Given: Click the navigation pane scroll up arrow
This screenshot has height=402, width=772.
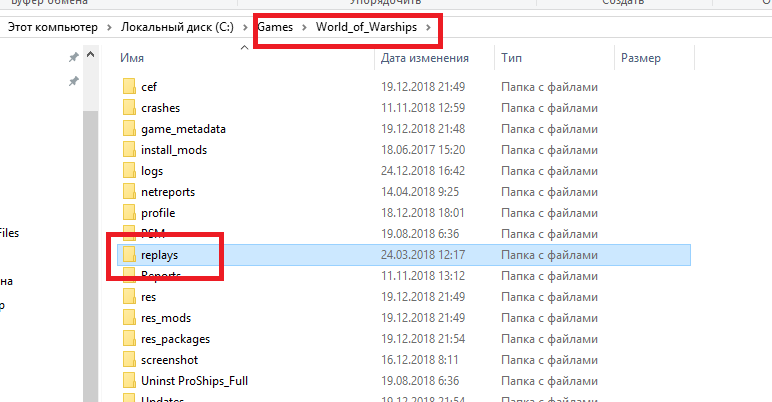Looking at the screenshot, I should click(91, 55).
